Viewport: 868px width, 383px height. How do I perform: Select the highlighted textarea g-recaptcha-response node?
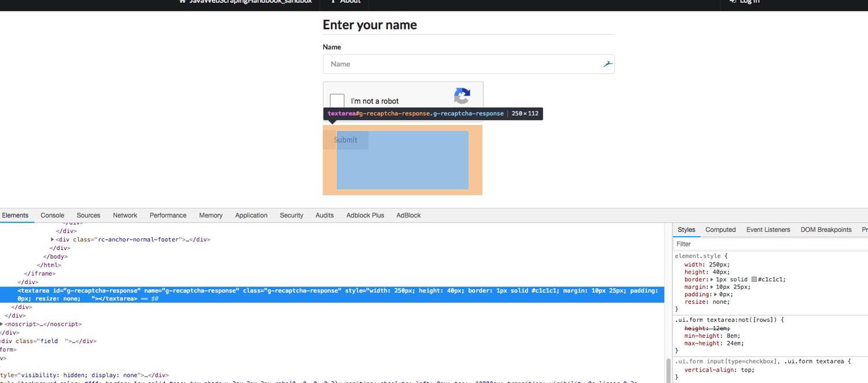point(332,294)
